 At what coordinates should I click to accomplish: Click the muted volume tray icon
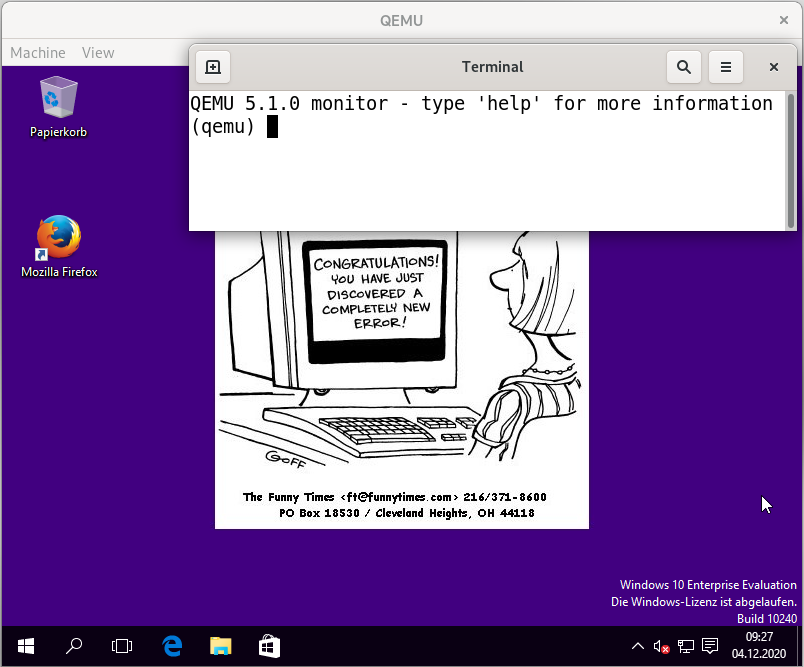(661, 646)
